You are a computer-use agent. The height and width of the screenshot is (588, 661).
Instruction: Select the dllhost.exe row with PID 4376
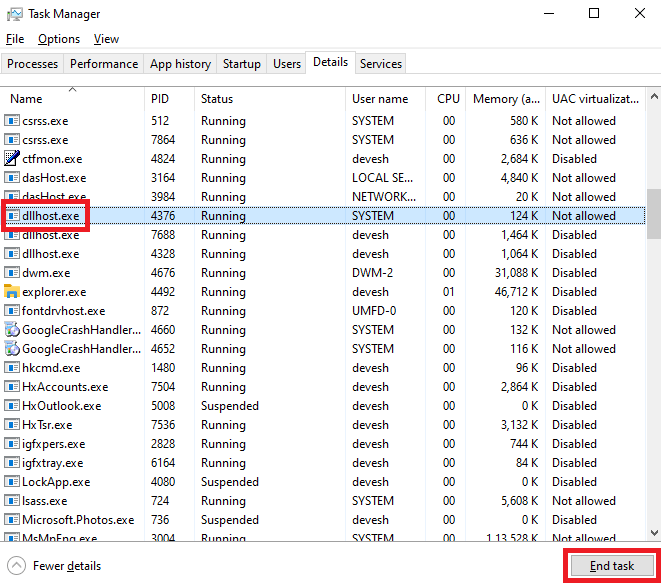pyautogui.click(x=324, y=216)
